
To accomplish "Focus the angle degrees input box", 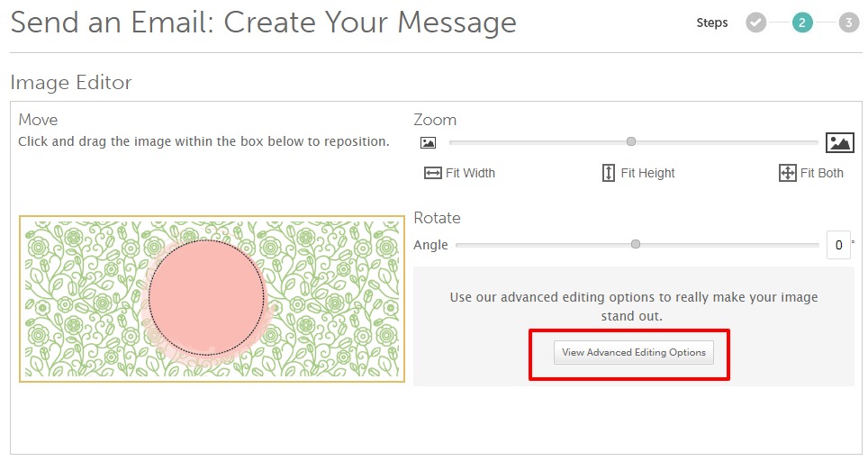I will pos(838,245).
